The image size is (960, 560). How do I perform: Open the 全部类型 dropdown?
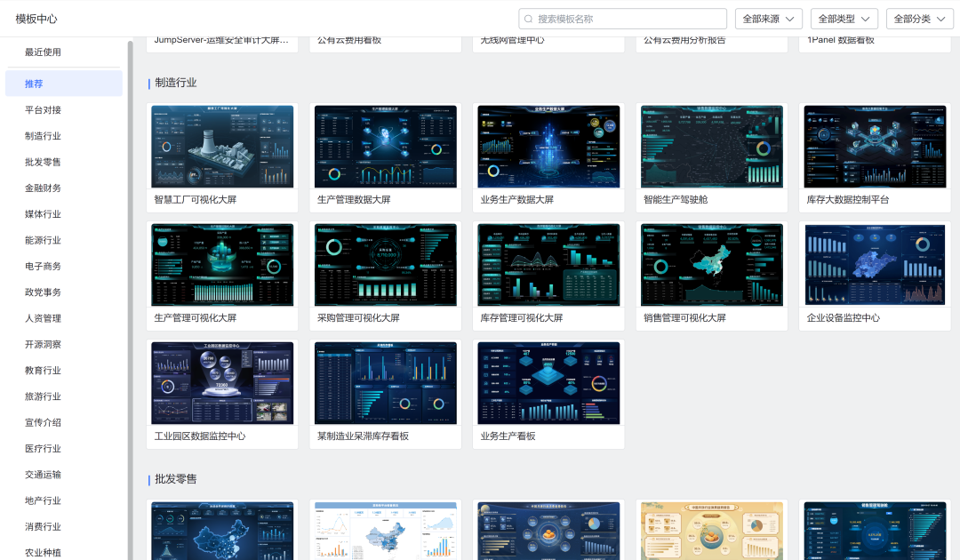843,18
